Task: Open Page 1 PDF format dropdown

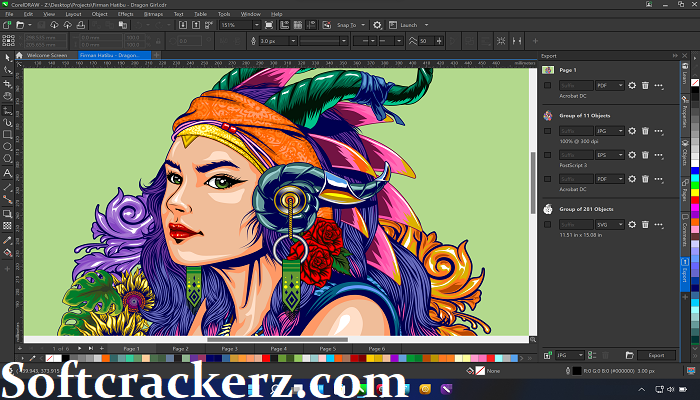Action: click(610, 85)
